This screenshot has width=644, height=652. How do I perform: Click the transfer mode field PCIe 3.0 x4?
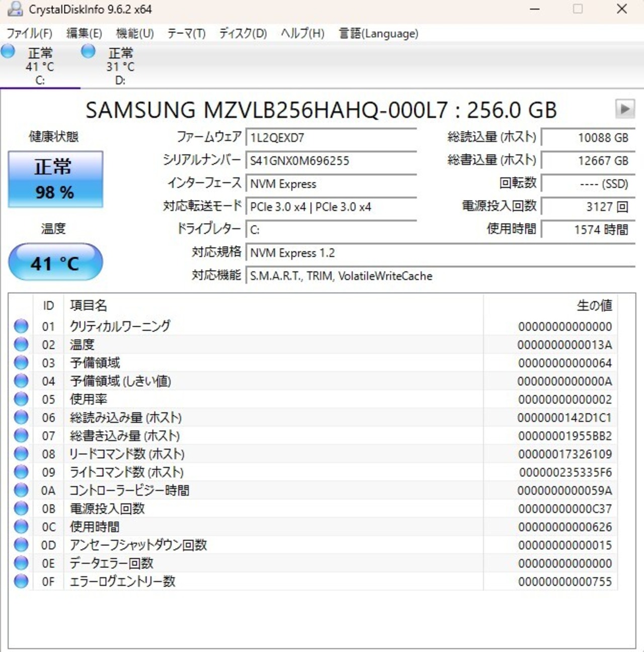(331, 207)
